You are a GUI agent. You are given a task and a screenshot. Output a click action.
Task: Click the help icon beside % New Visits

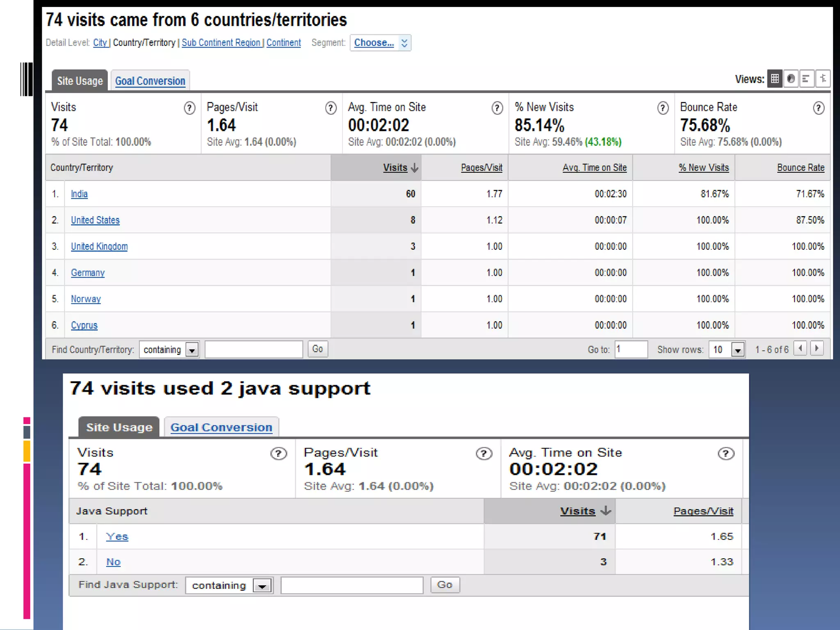662,108
